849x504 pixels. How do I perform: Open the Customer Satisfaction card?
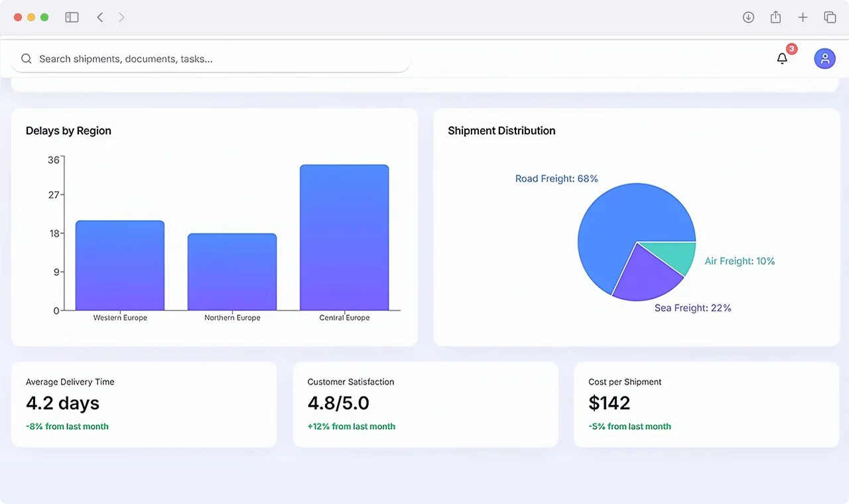click(x=425, y=405)
